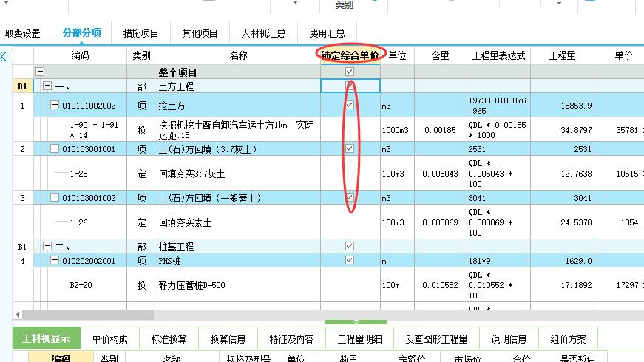
Task: Click the 工程量表达式 column header
Action: point(498,55)
